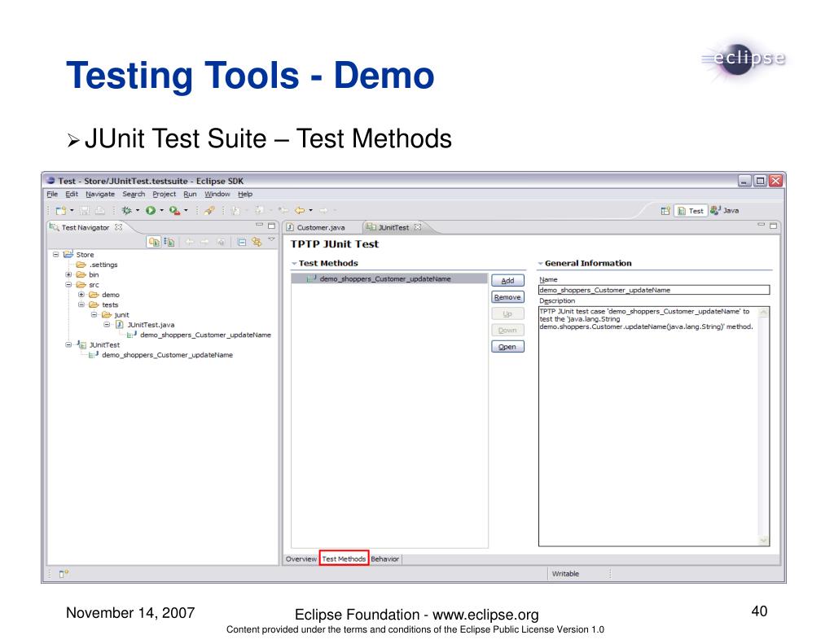The width and height of the screenshot is (834, 644).
Task: Click the Search flashlight toolbar icon
Action: pos(209,211)
